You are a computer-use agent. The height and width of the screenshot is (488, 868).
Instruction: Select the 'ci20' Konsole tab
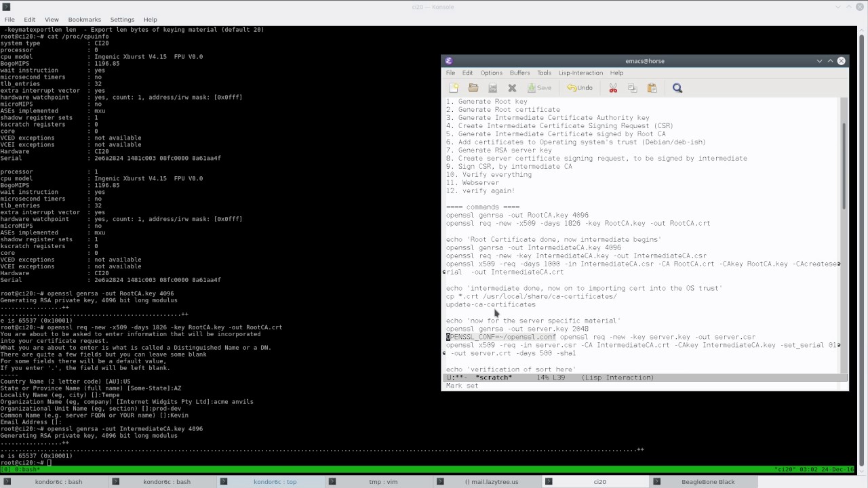click(x=597, y=482)
